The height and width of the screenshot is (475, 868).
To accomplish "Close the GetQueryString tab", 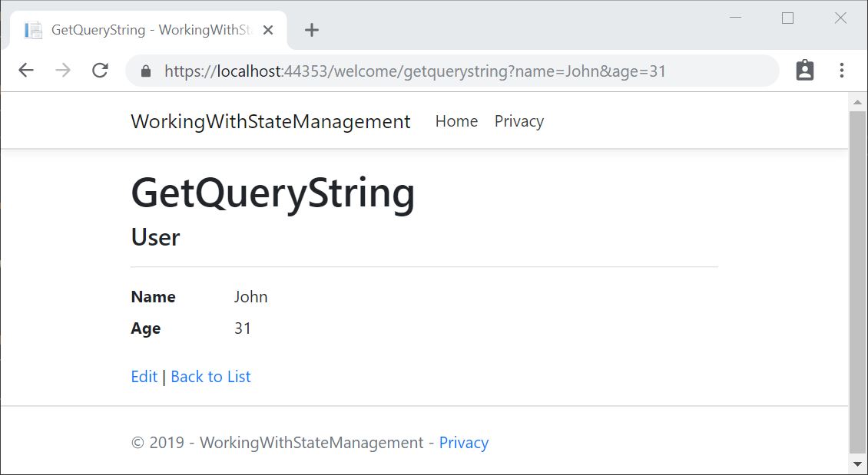I will [x=268, y=30].
